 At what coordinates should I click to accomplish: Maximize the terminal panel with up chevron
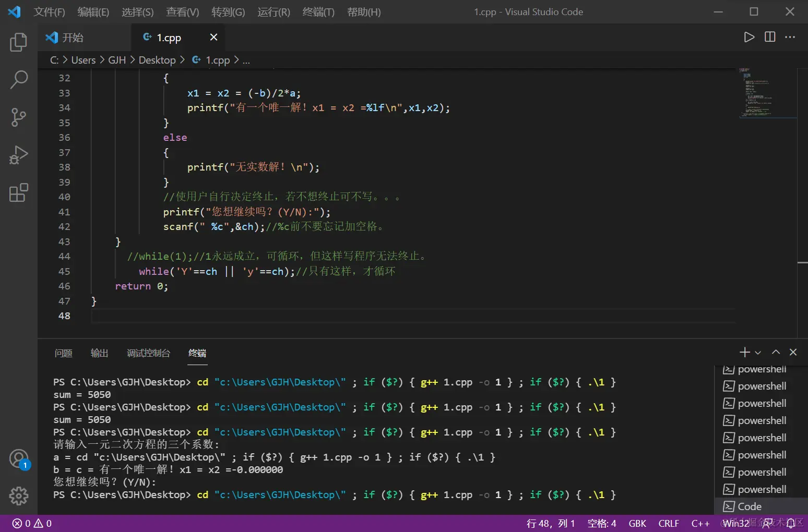[x=776, y=352]
